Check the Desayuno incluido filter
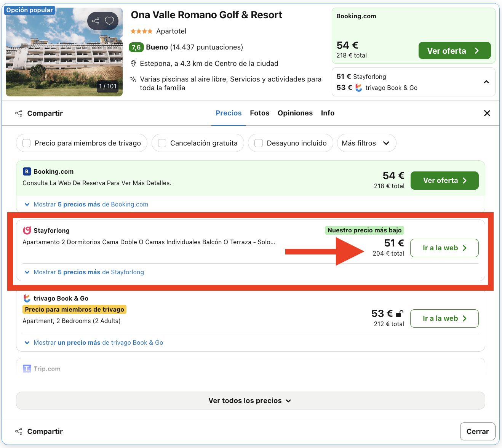The image size is (502, 448). coord(259,143)
